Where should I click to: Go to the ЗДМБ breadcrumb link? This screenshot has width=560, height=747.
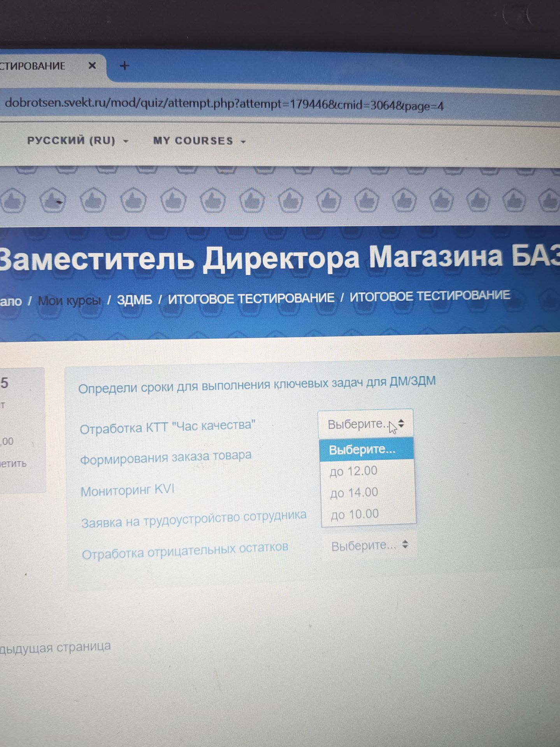(x=135, y=300)
